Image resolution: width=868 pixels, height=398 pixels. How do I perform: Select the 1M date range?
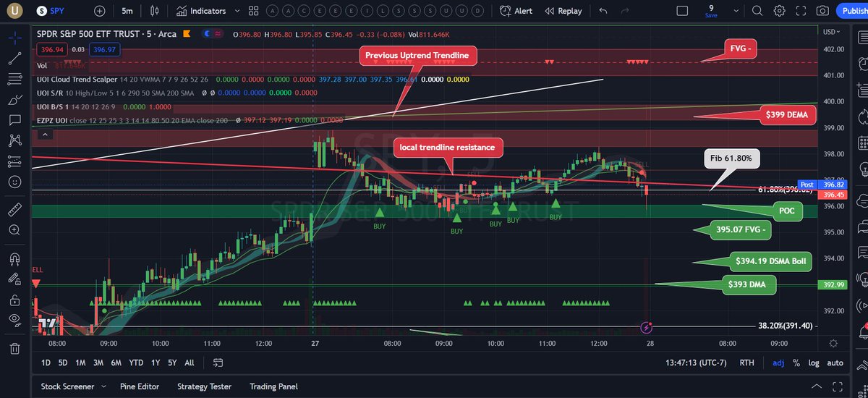[x=80, y=363]
